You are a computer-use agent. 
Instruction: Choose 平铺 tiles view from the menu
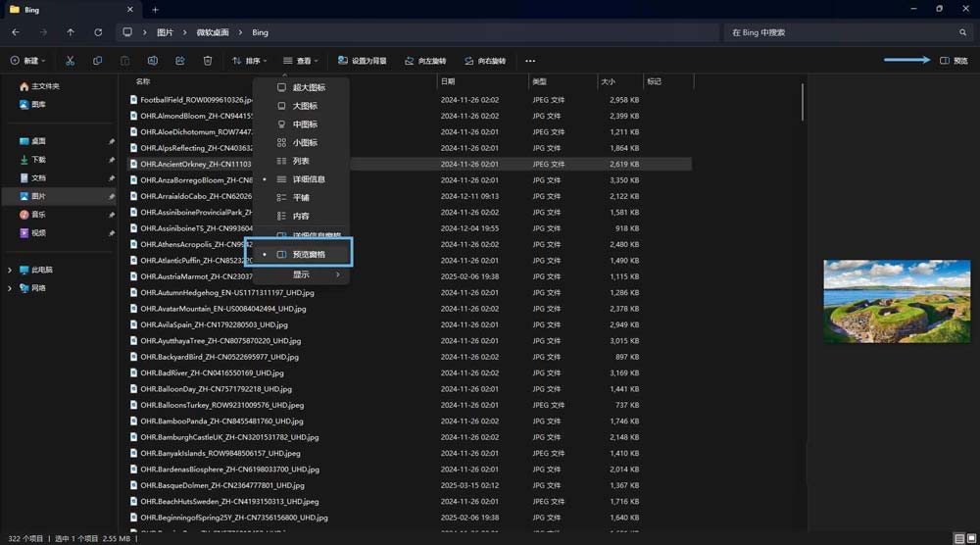tap(301, 197)
